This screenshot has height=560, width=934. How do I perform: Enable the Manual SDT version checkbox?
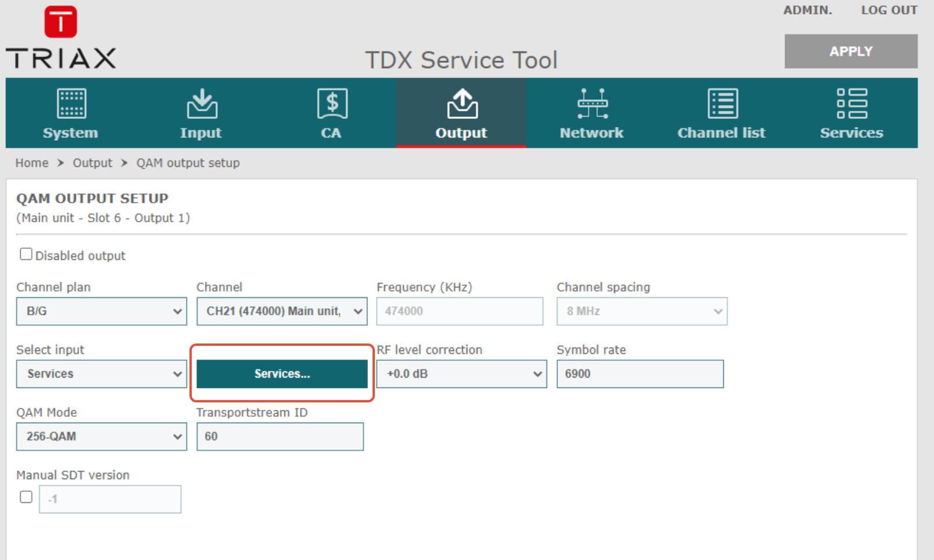click(26, 497)
